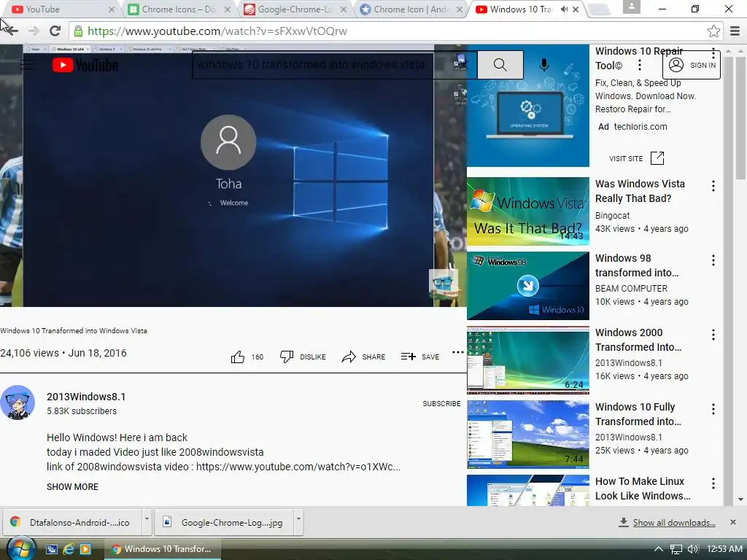Open the media player taskbar icon

[x=85, y=549]
